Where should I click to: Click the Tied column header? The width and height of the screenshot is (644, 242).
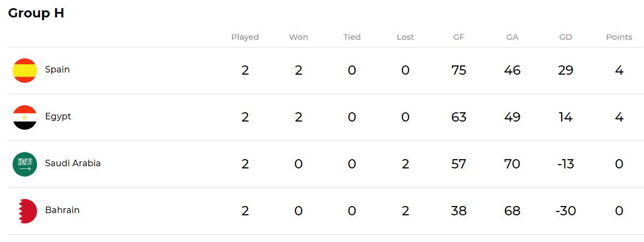[x=352, y=37]
